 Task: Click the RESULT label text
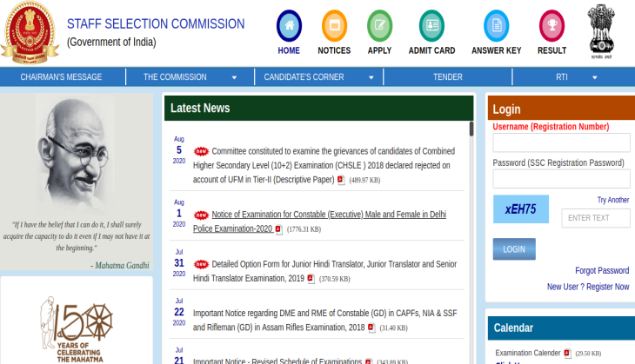click(x=552, y=50)
